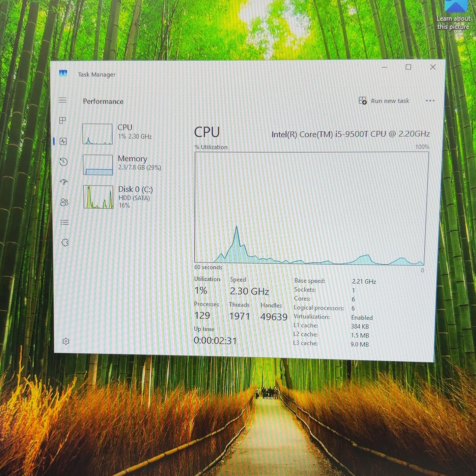476x476 pixels.
Task: Open the three-dot more options menu
Action: point(430,101)
